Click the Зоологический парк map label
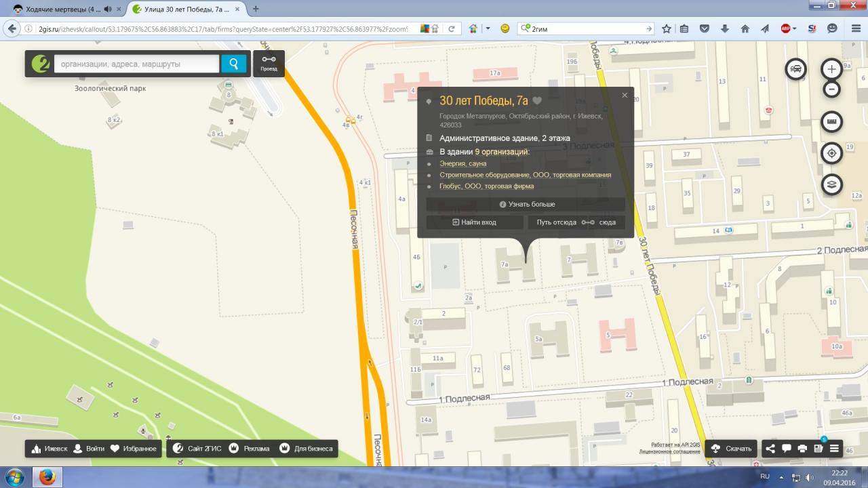 110,88
